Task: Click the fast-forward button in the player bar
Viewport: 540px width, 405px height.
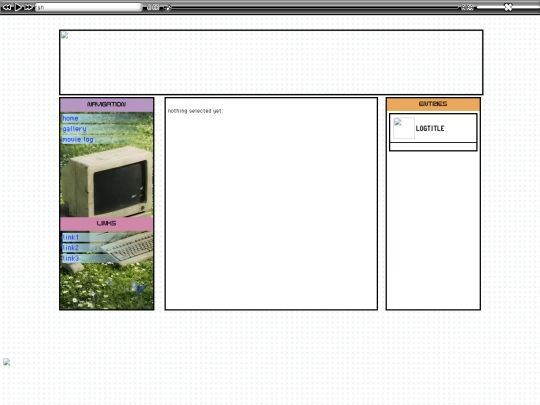Action: coord(29,7)
